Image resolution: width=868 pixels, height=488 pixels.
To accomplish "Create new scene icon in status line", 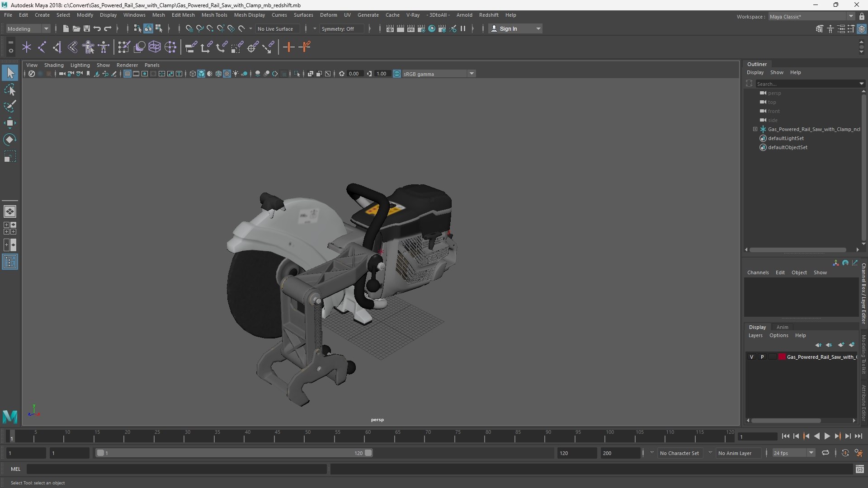I will tap(66, 28).
